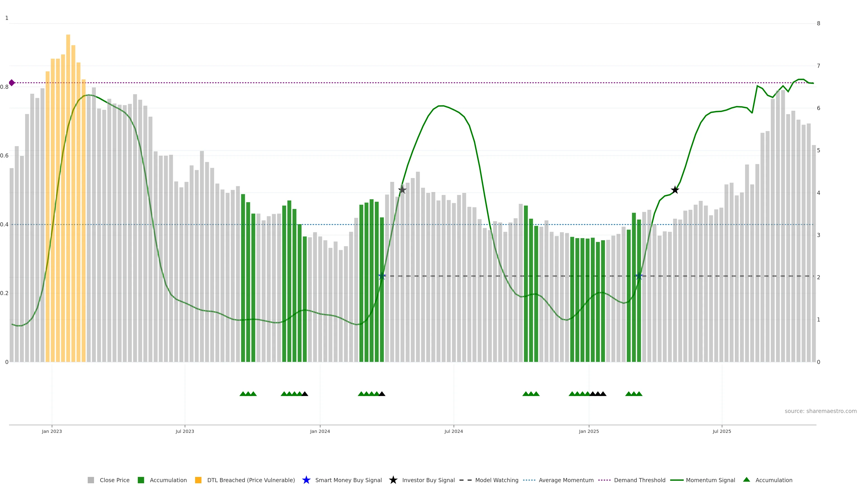The height and width of the screenshot is (488, 868).
Task: Click the purple diamond Demand Threshold marker
Action: [x=12, y=83]
